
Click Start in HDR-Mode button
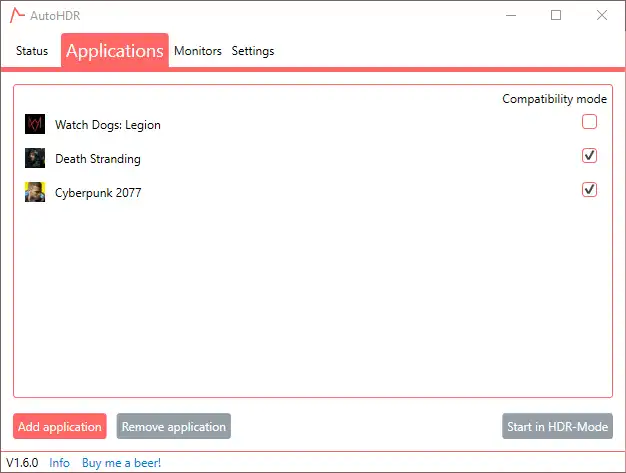(x=557, y=426)
